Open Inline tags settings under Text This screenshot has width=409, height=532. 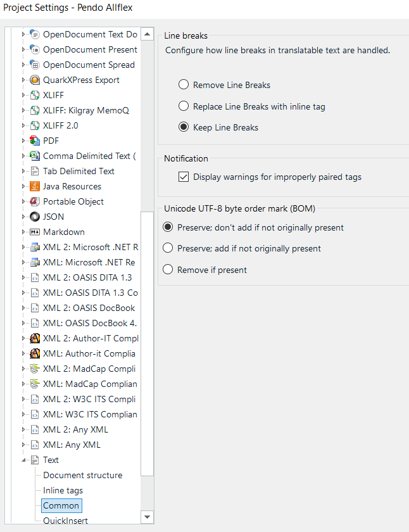(x=63, y=491)
